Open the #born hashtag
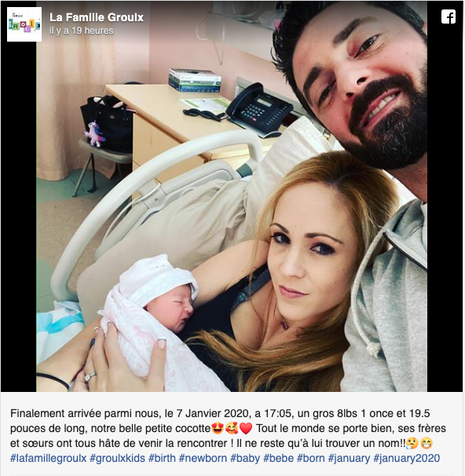 [311, 458]
